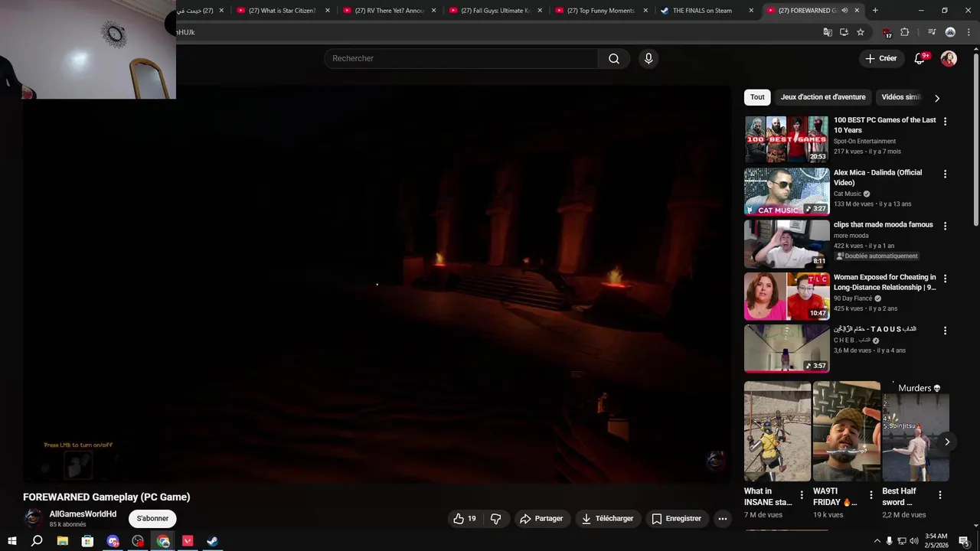
Task: Open Windows action center notifications
Action: click(964, 541)
